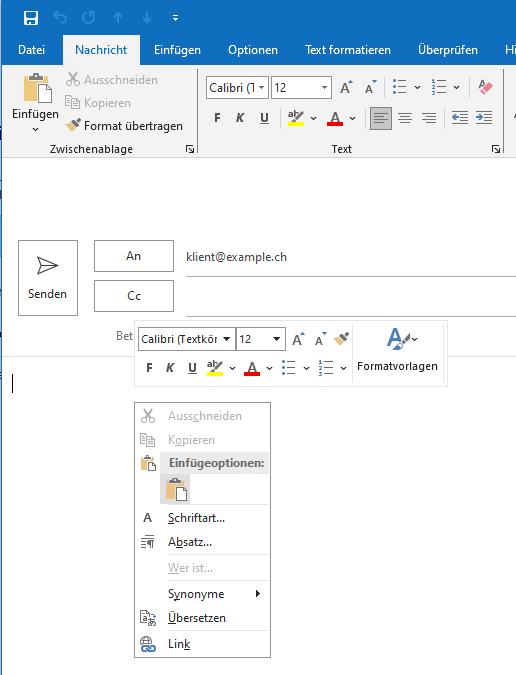
Task: Customize the quick access toolbar
Action: coord(175,18)
